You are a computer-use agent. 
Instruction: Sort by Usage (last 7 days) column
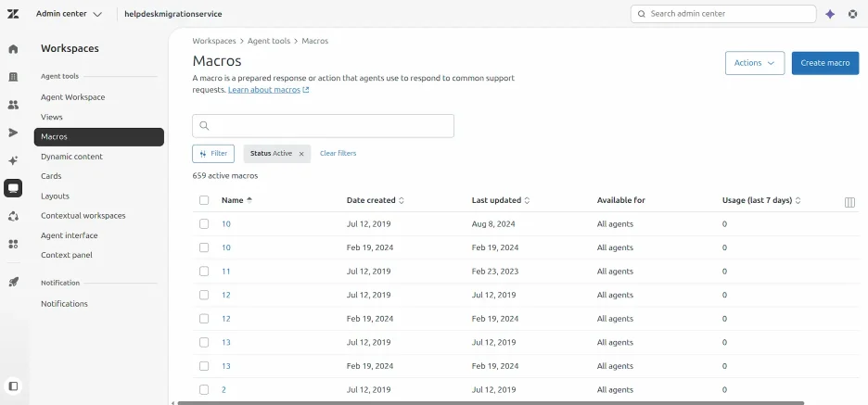coord(761,200)
